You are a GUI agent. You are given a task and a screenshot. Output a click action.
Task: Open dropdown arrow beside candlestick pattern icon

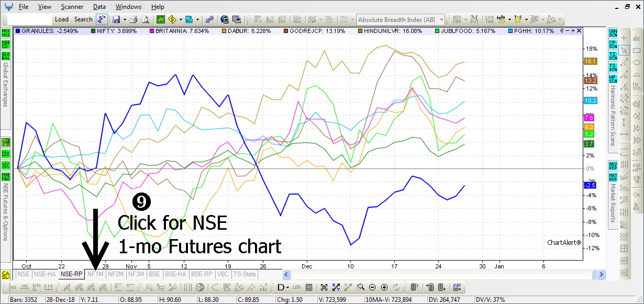[508, 19]
